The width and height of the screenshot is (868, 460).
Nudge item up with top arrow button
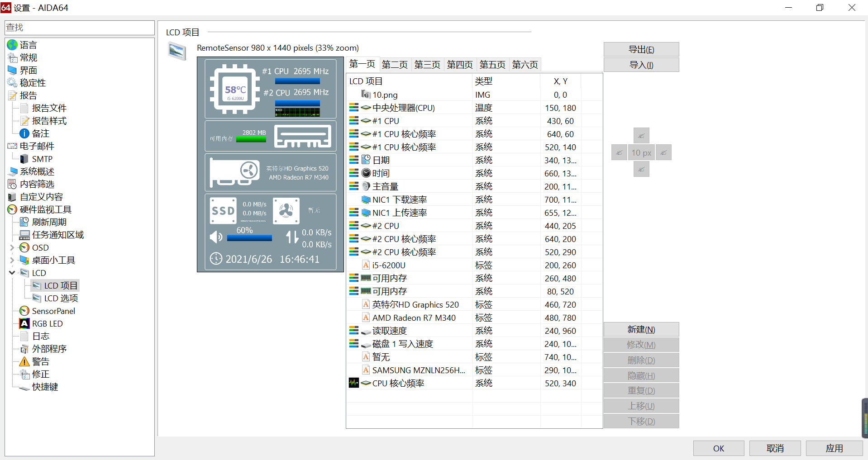641,136
